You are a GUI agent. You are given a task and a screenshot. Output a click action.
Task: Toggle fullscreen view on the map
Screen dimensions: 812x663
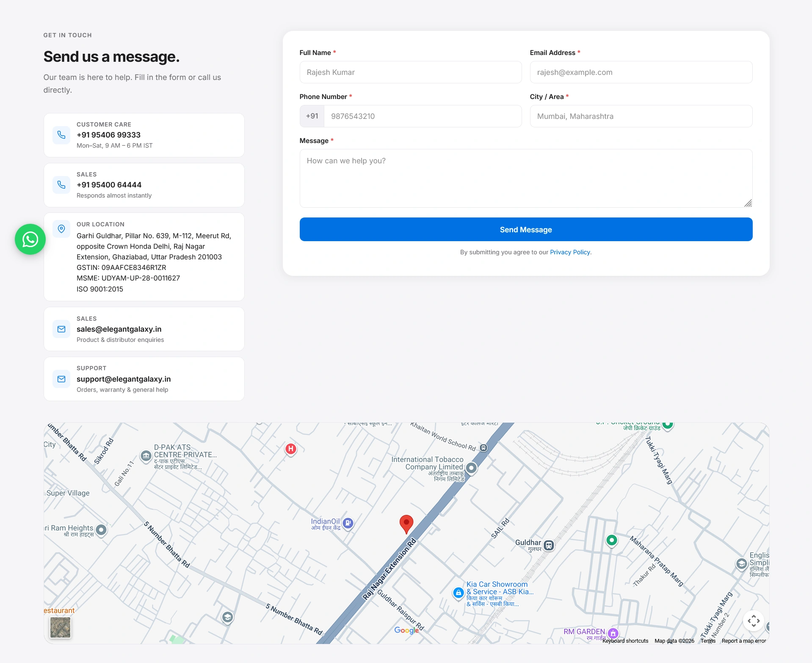754,621
